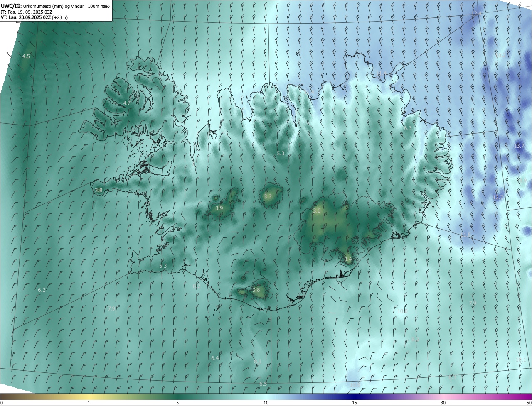The width and height of the screenshot is (532, 406).
Task: Click the '1' tick on the color scale
Action: (89, 403)
